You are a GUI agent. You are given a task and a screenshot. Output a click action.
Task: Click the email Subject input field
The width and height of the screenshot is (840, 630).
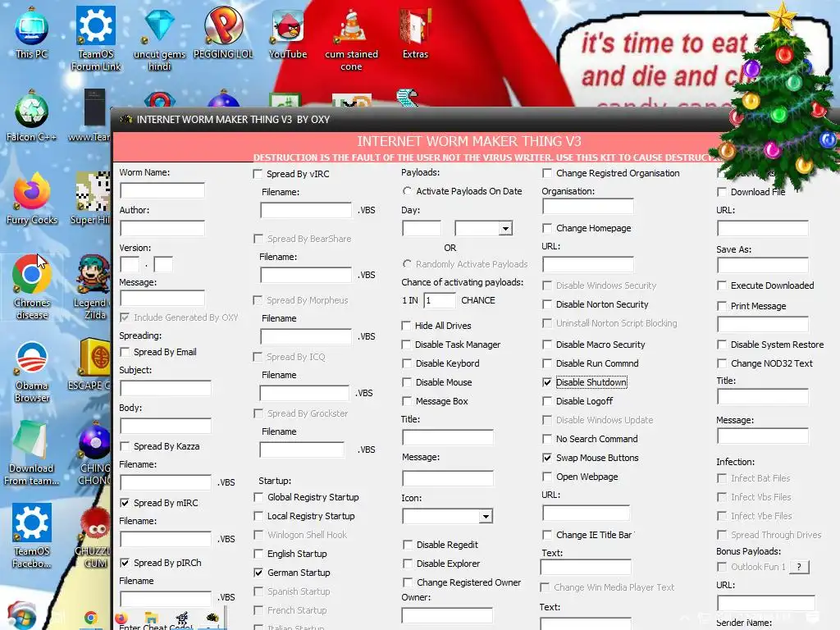(166, 388)
